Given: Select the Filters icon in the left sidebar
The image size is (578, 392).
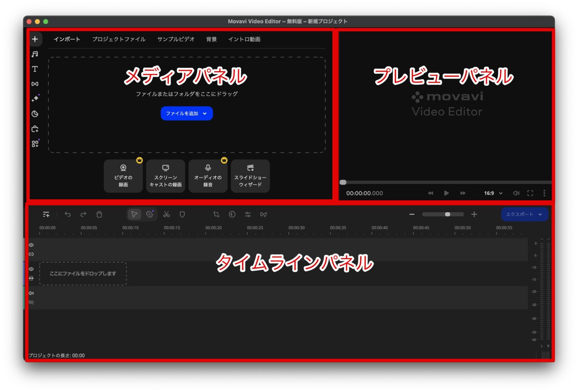Looking at the screenshot, I should point(35,114).
